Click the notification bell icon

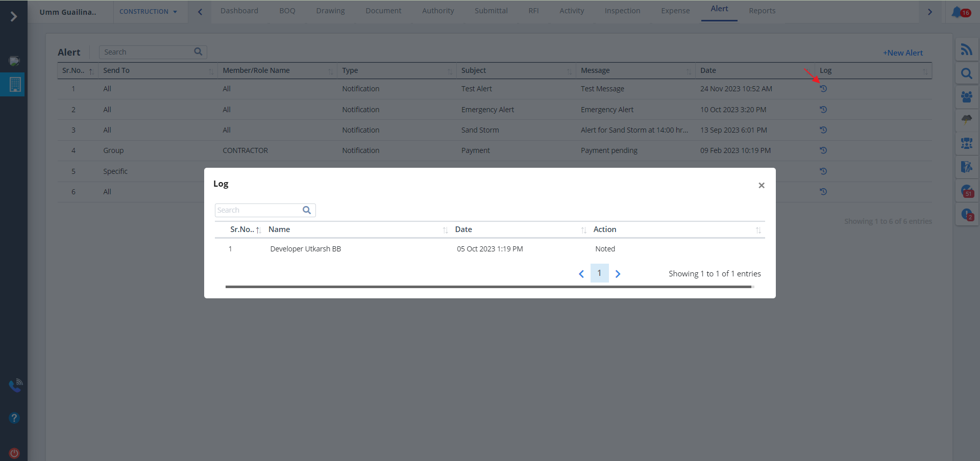tap(957, 12)
